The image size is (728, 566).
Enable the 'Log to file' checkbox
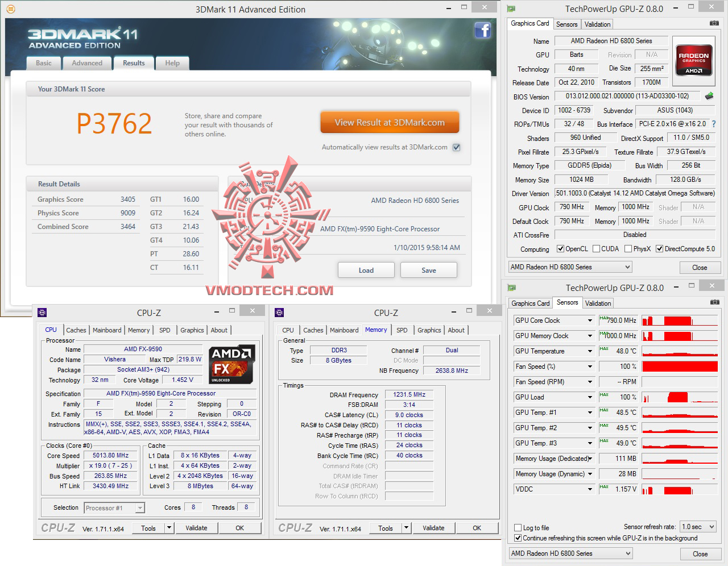click(518, 528)
